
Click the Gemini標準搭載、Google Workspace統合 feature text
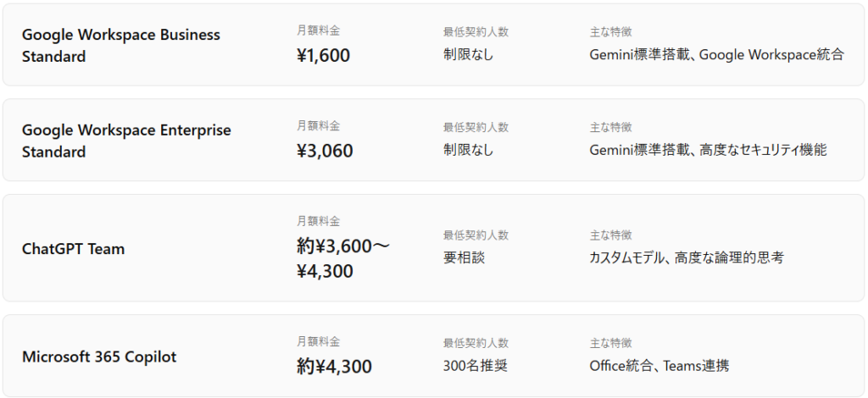click(716, 55)
